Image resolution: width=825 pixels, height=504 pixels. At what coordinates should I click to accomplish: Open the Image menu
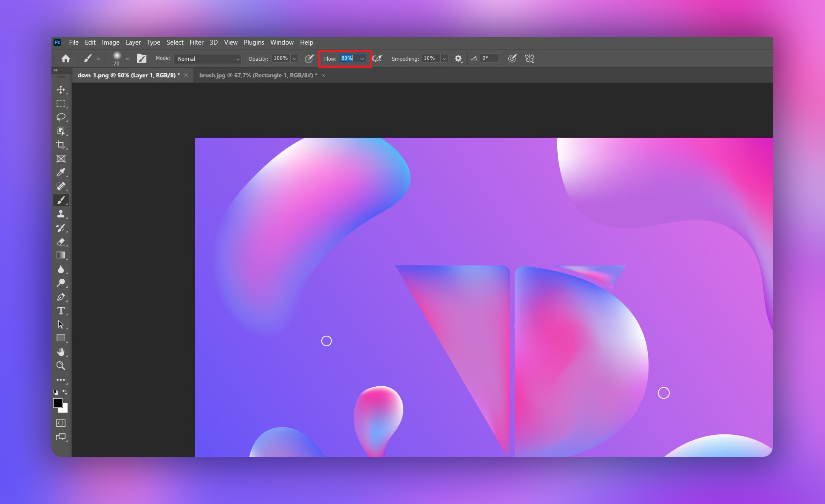(111, 42)
